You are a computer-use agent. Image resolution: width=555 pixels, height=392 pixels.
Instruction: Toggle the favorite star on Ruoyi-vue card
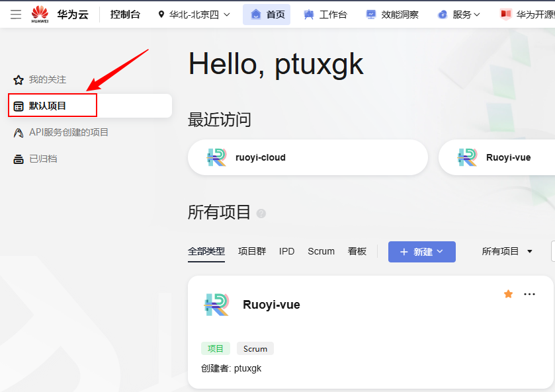pyautogui.click(x=508, y=294)
